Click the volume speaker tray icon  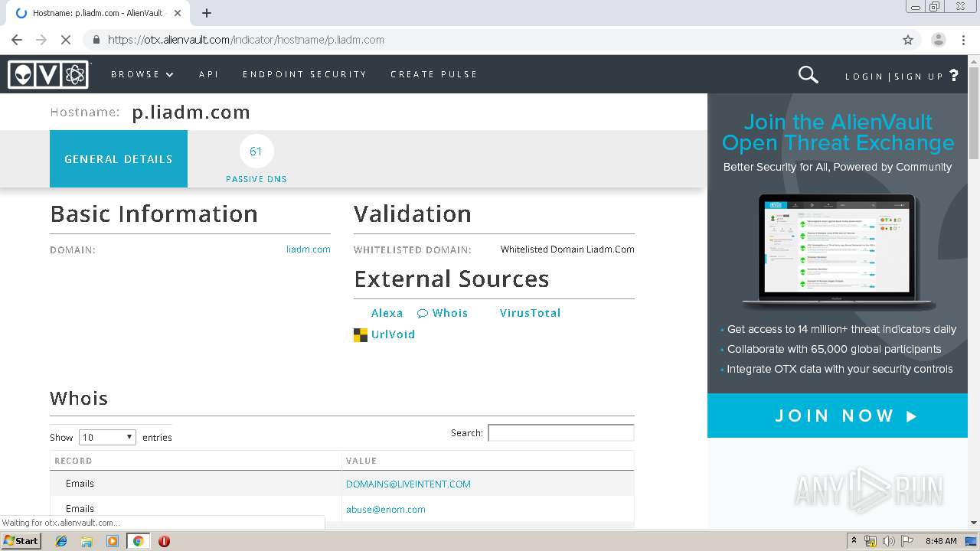click(x=888, y=541)
